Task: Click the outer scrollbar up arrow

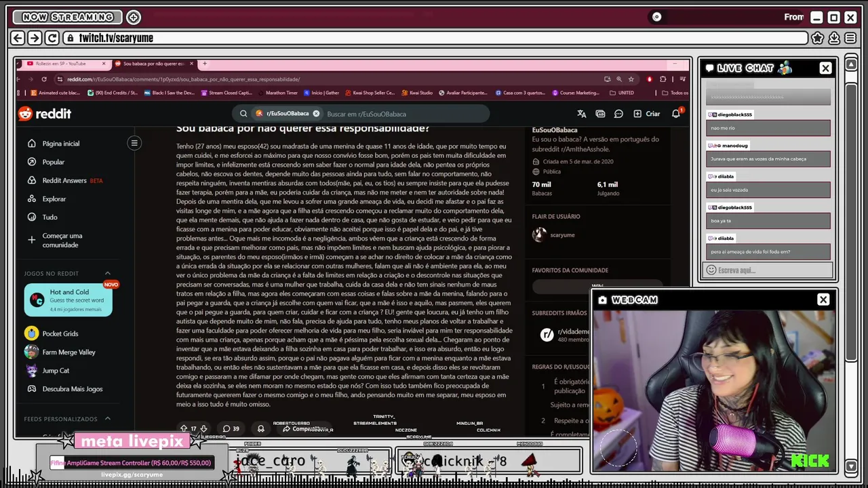Action: click(x=851, y=64)
